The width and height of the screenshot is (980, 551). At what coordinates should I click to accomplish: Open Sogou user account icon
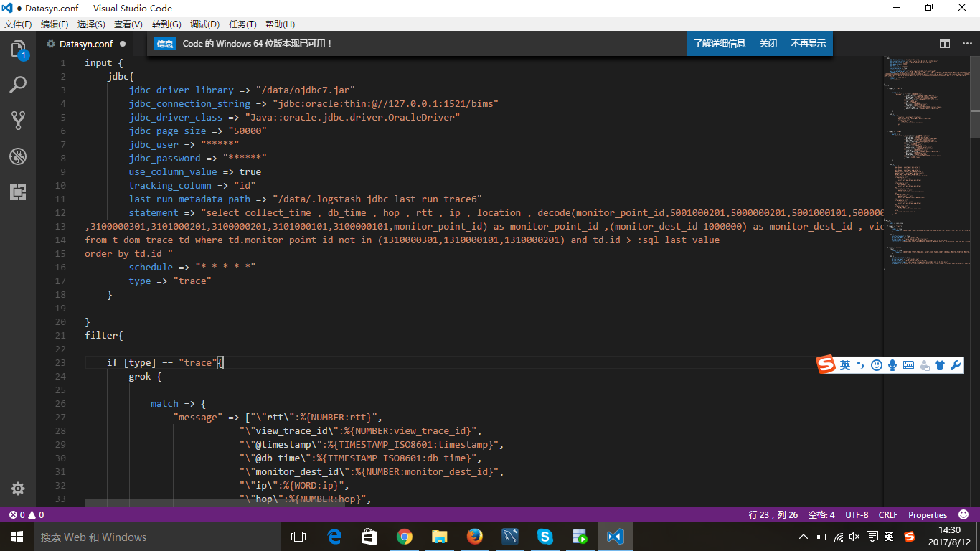pyautogui.click(x=924, y=365)
